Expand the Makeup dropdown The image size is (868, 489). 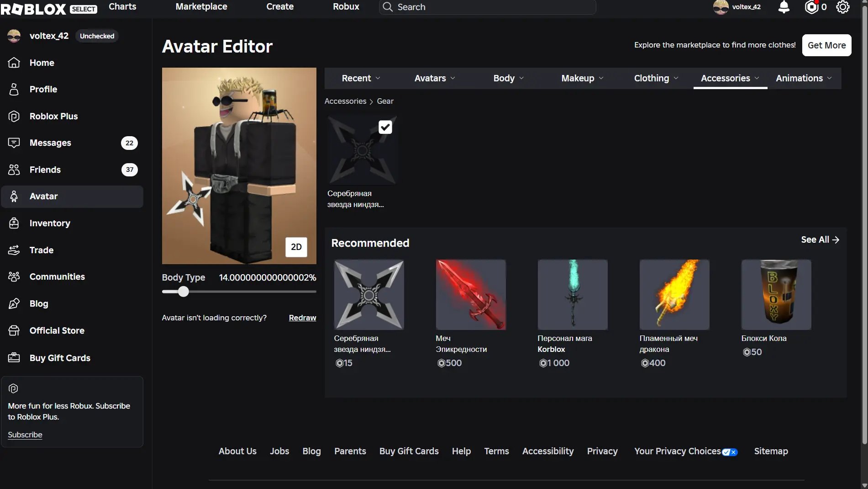click(583, 78)
